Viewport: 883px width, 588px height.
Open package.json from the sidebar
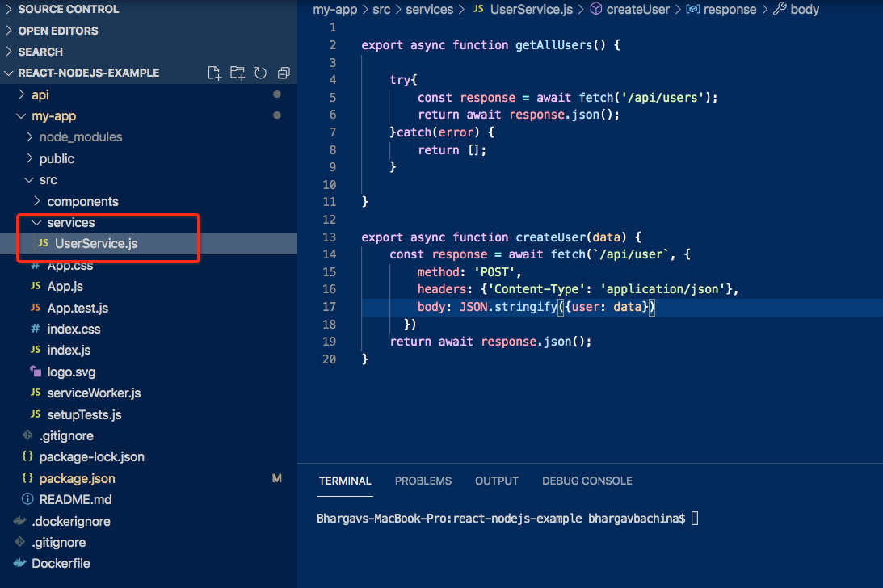click(76, 477)
